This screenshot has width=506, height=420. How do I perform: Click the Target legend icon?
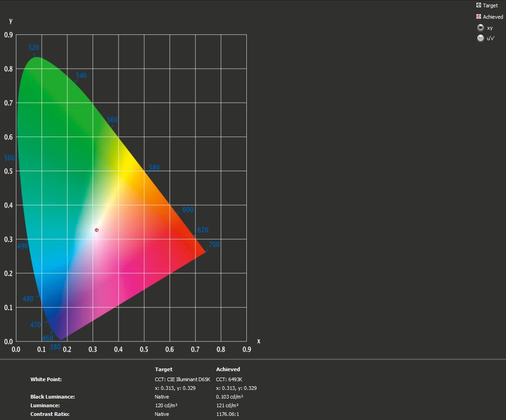(479, 5)
